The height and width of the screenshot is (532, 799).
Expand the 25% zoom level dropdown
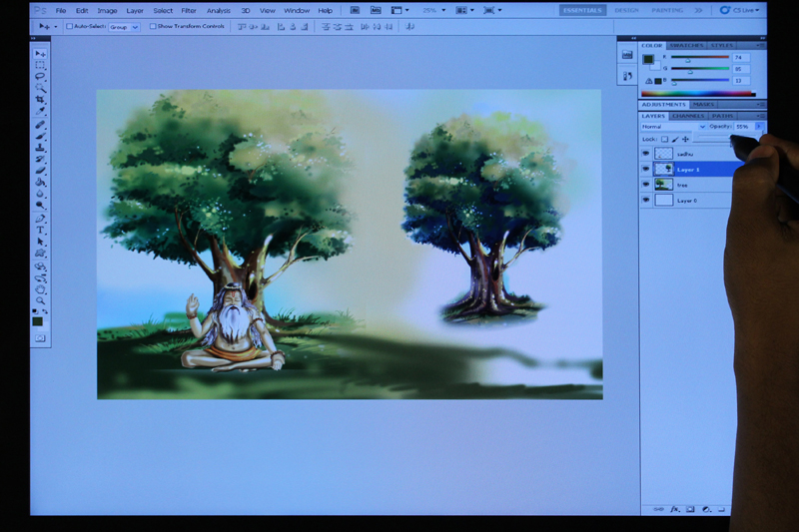tap(432, 10)
